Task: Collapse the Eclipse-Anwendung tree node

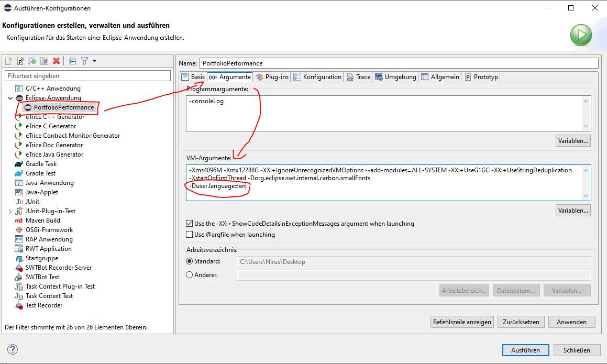Action: (10, 98)
